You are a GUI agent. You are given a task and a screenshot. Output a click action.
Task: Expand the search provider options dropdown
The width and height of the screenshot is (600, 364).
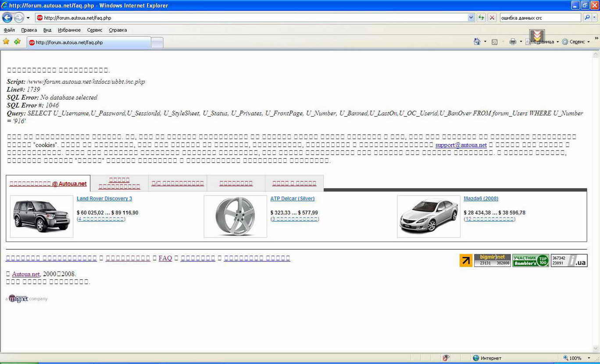(x=595, y=18)
